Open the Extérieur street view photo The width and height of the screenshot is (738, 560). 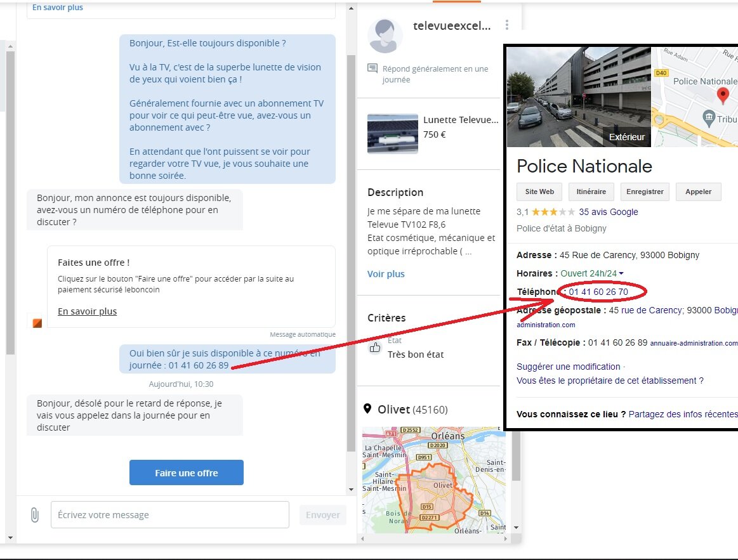click(579, 97)
